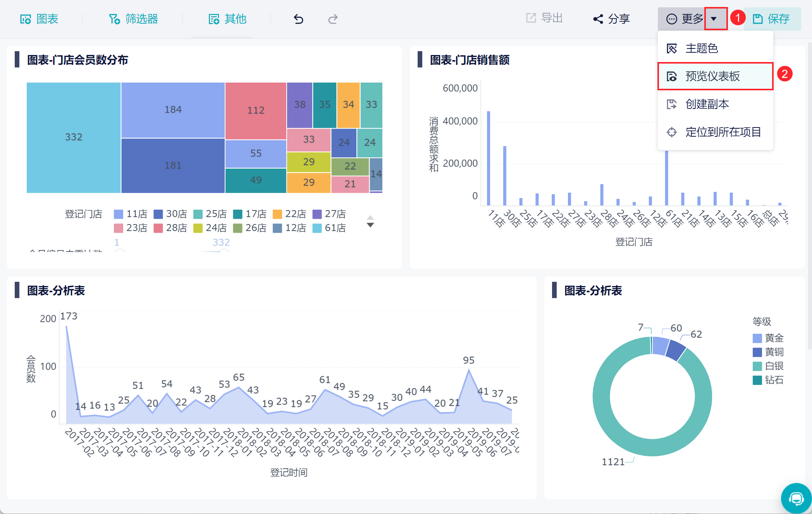
Task: Click the 保存 save button
Action: coord(771,19)
